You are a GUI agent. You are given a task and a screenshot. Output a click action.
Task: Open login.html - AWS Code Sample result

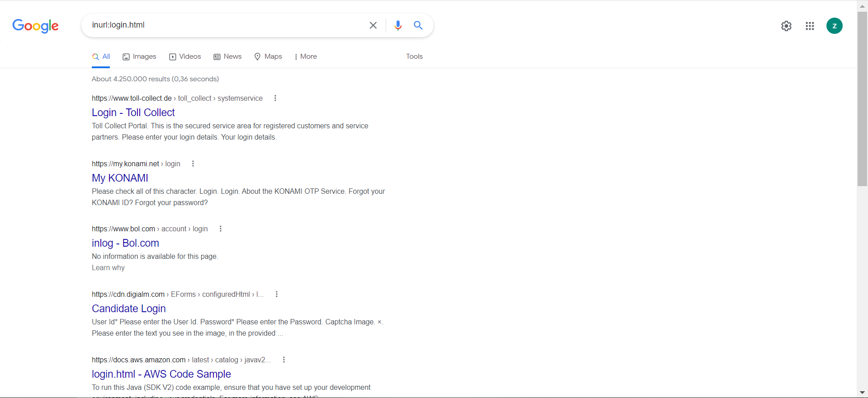(x=161, y=374)
